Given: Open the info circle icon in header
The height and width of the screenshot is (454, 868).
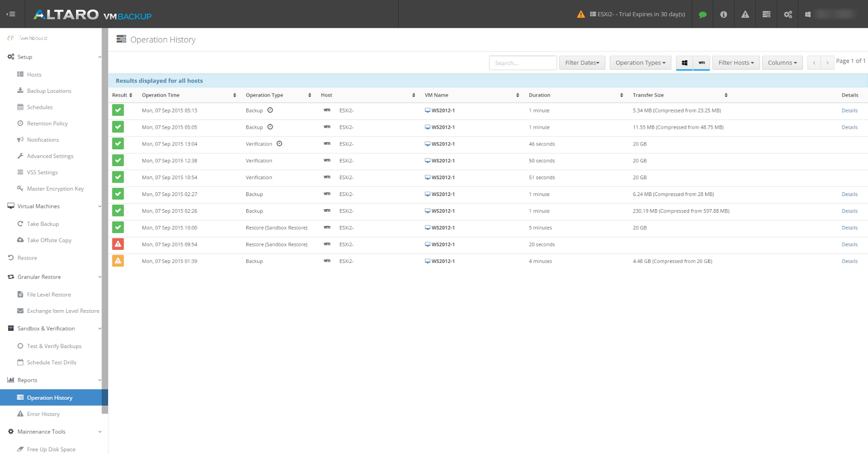Looking at the screenshot, I should (724, 15).
